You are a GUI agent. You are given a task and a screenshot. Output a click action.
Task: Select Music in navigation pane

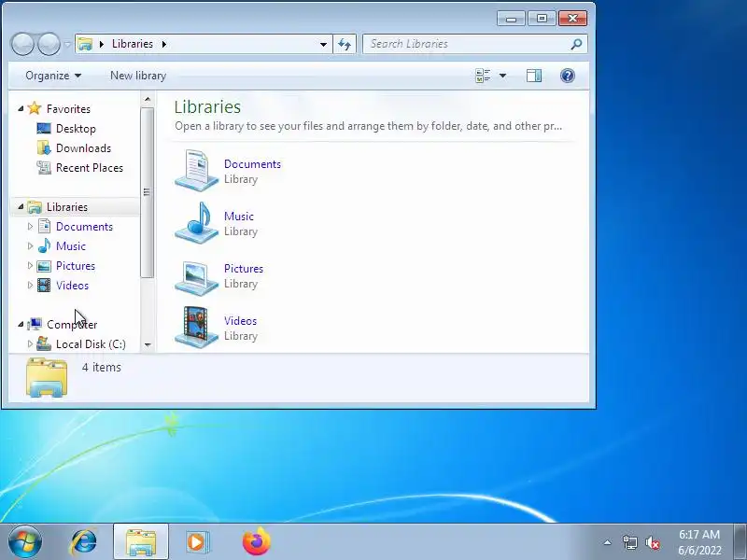[x=71, y=246]
